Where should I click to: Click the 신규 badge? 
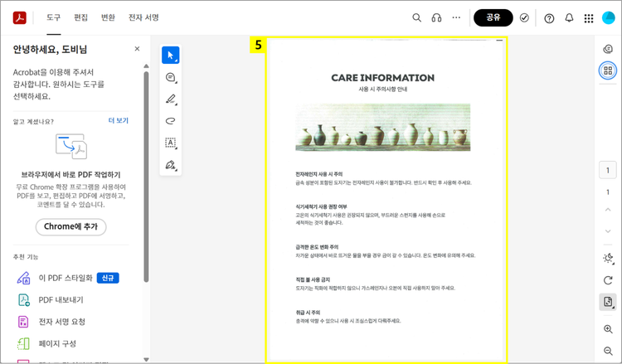[108, 278]
